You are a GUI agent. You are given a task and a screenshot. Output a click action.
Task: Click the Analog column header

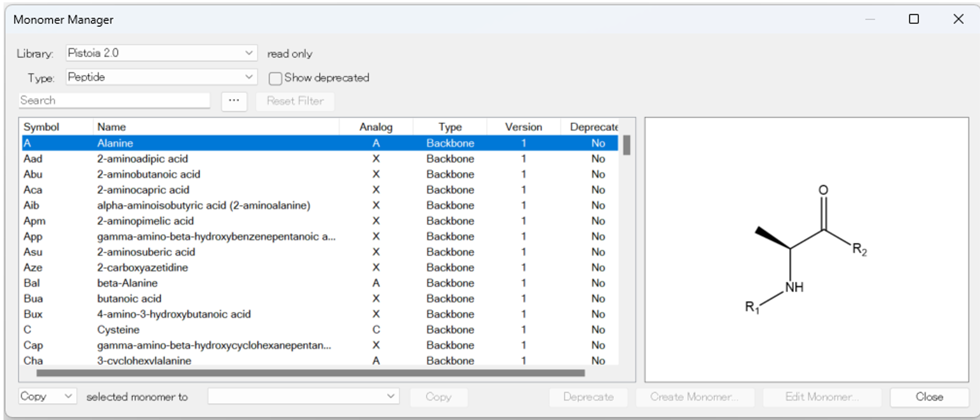(376, 127)
